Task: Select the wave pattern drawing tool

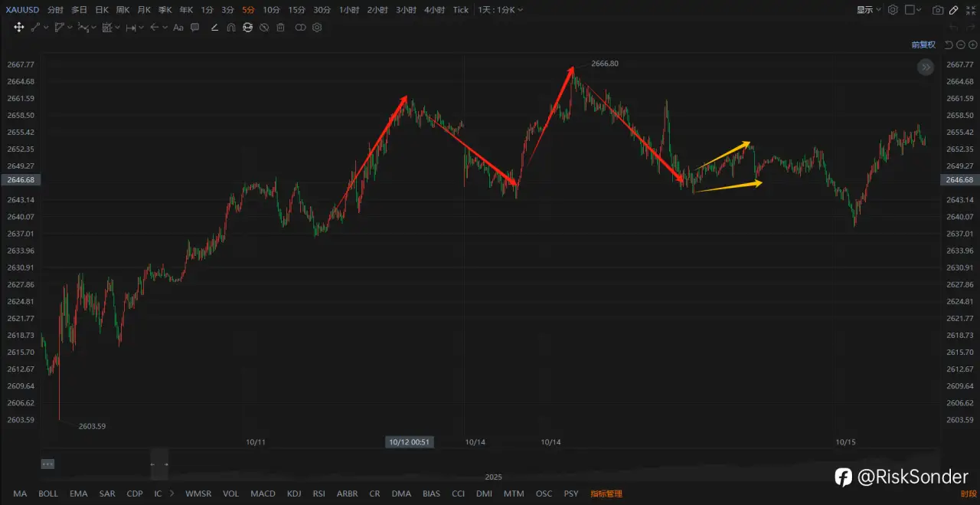Action: click(83, 27)
